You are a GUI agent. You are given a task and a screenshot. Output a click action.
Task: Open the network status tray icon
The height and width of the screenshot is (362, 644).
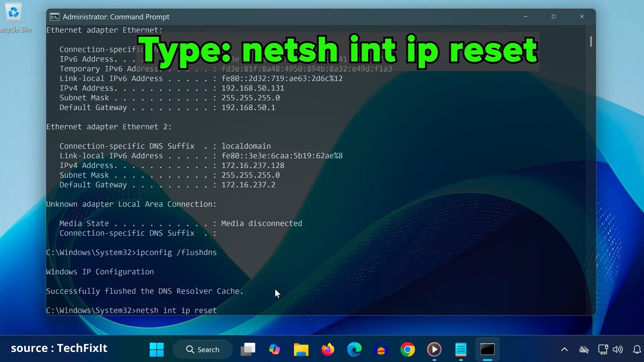603,350
